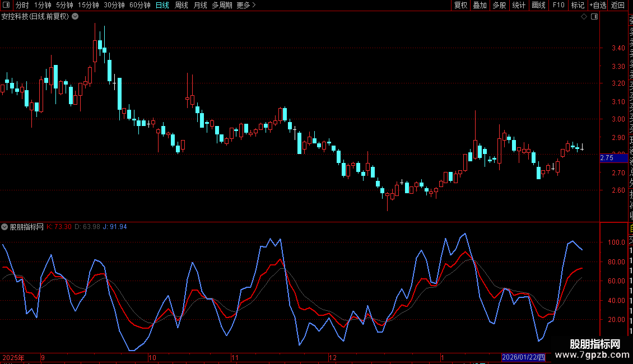Expand the 股朋指标网 indicator dropdown arrow
This screenshot has width=633, height=364.
(x=4, y=227)
